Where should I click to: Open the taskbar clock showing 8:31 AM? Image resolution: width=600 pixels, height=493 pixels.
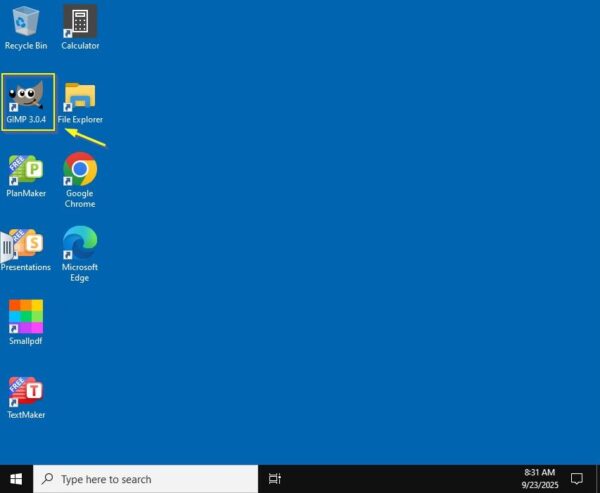540,479
